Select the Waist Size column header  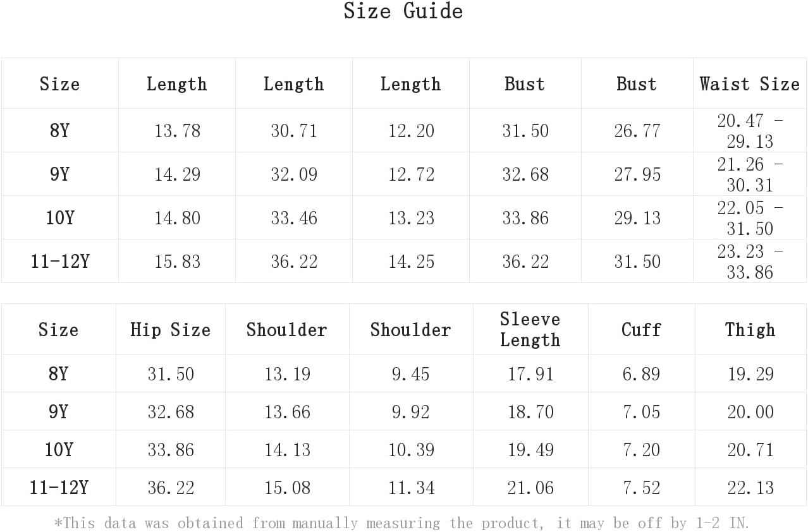pos(749,84)
